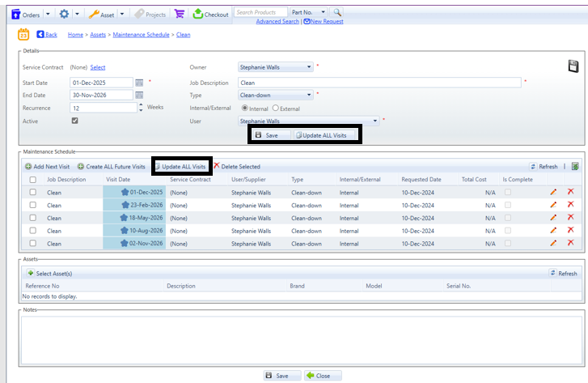
Task: Click the floppy disk save icon in Details
Action: point(573,66)
